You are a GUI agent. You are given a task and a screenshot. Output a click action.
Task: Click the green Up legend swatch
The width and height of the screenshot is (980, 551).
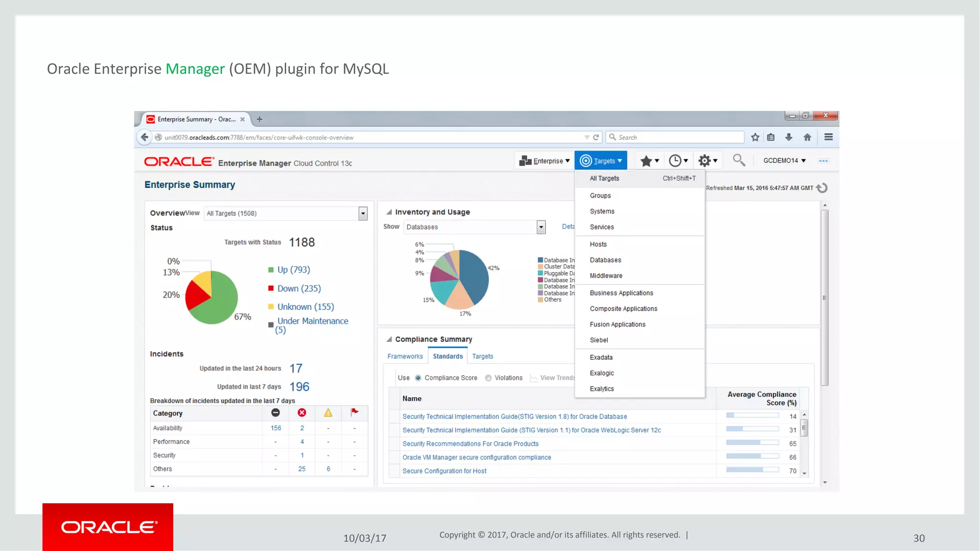click(271, 270)
